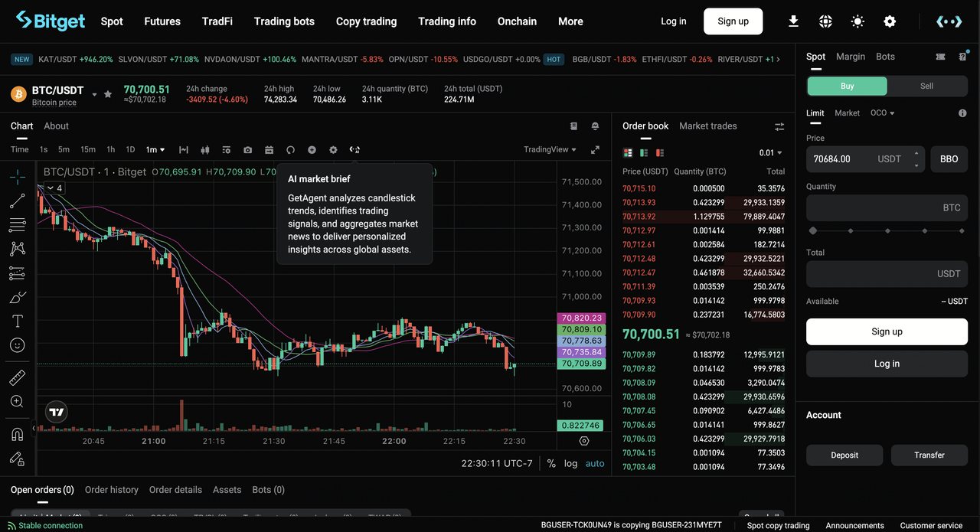Expand chart to fullscreen
The height and width of the screenshot is (532, 980).
[x=595, y=150]
